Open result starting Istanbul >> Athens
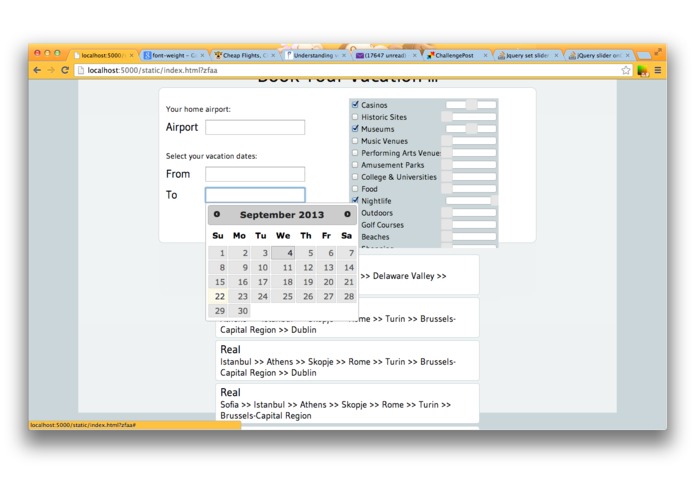 tap(347, 360)
